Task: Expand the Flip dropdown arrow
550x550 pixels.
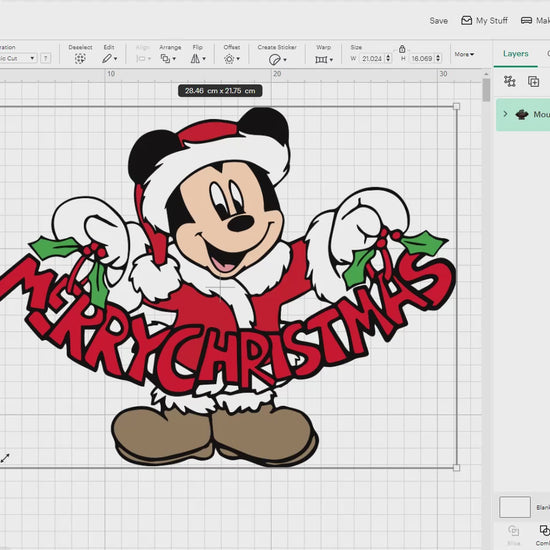Action: tap(204, 59)
